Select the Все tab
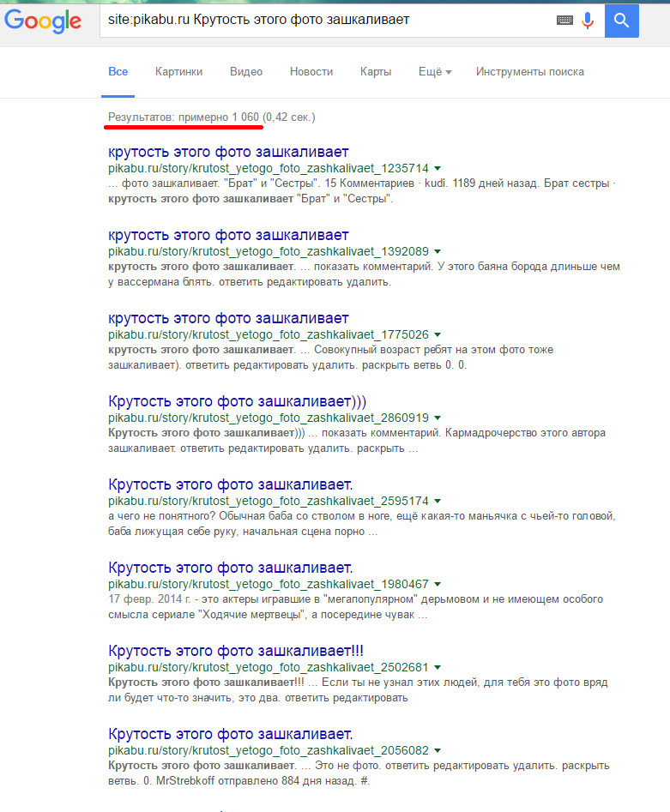 (118, 71)
